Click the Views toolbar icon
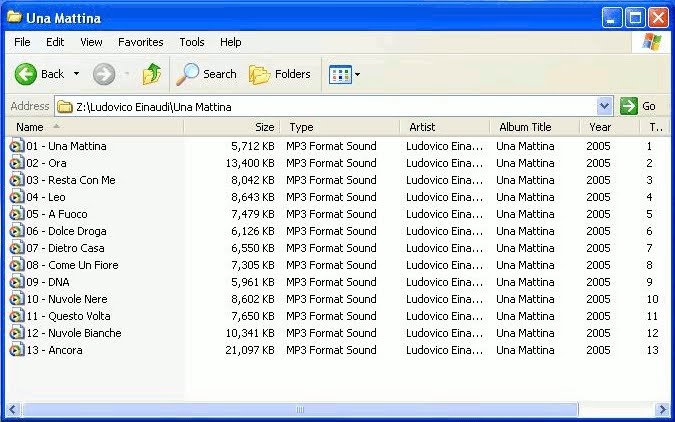This screenshot has height=422, width=675. click(340, 74)
